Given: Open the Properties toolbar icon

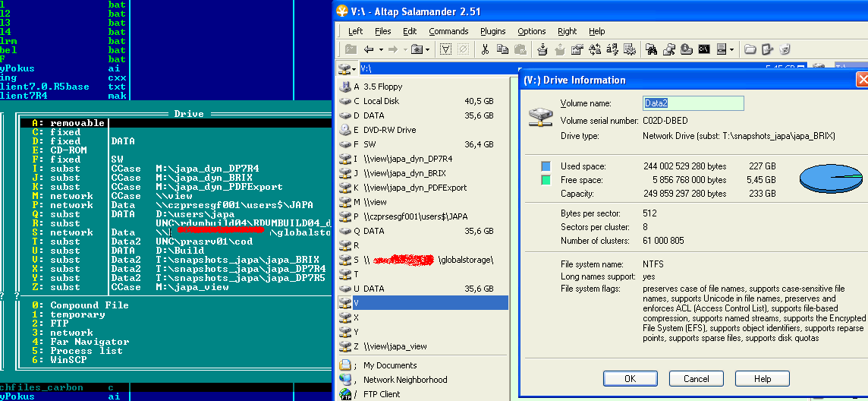Looking at the screenshot, I should (x=577, y=49).
